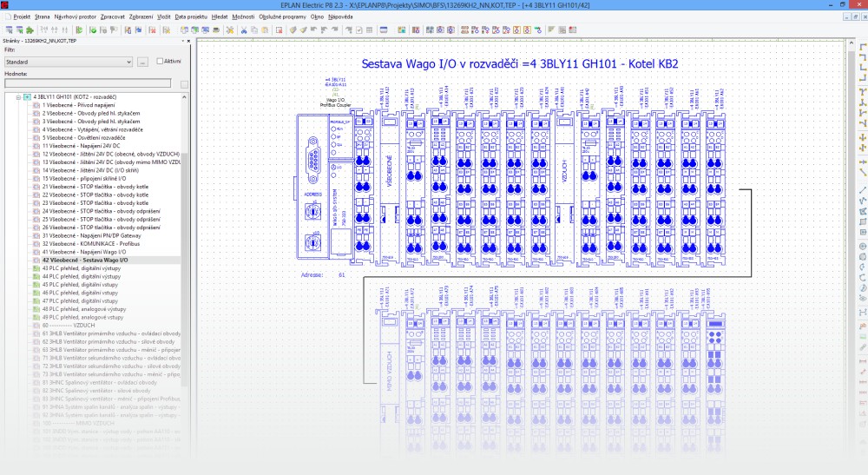The image size is (868, 475).
Task: Select page 32 KOMUNIKACE - Profibus
Action: (x=91, y=244)
